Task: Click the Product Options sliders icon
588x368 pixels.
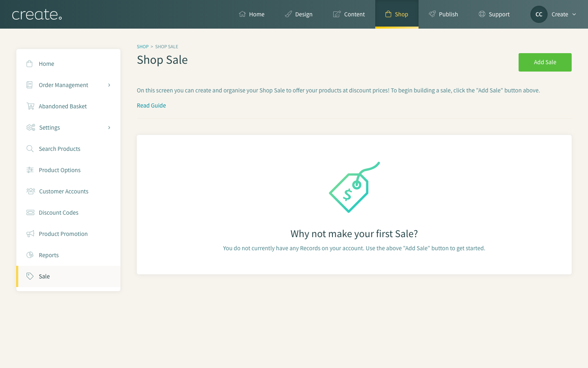Action: tap(30, 170)
